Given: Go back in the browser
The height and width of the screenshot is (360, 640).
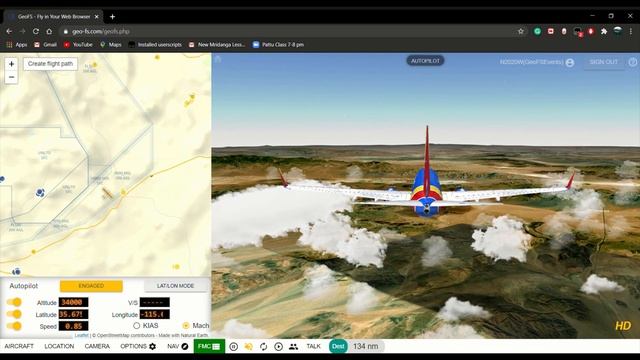Looking at the screenshot, I should [x=9, y=31].
